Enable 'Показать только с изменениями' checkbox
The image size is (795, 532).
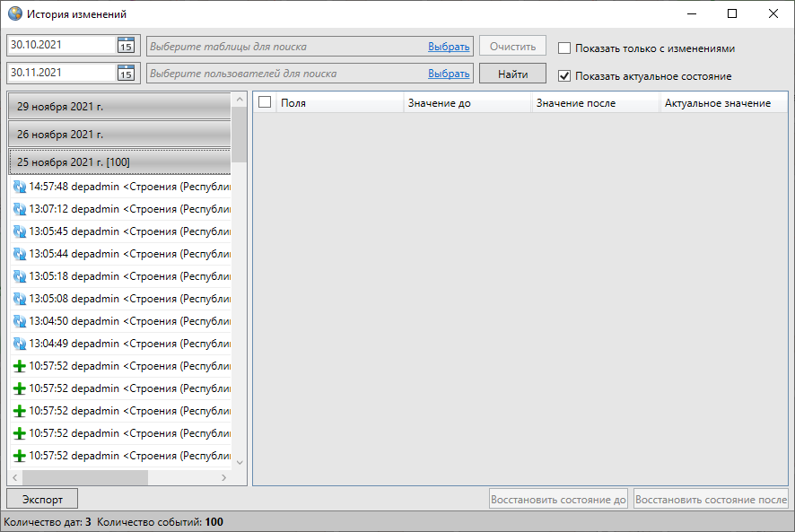564,48
